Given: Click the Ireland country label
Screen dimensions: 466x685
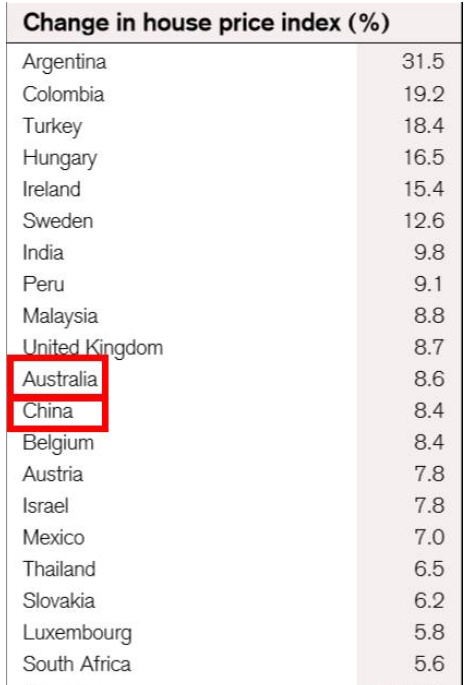Looking at the screenshot, I should tap(52, 189).
